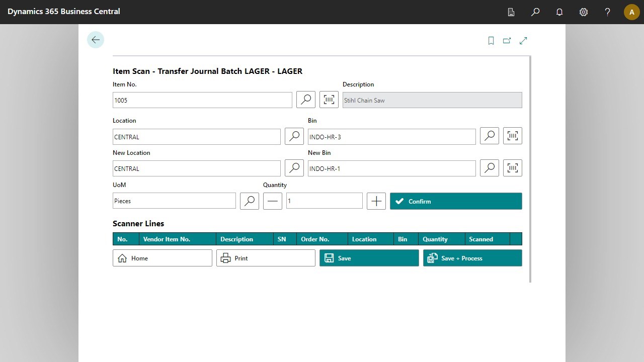
Task: Open the help question mark icon
Action: coord(607,12)
